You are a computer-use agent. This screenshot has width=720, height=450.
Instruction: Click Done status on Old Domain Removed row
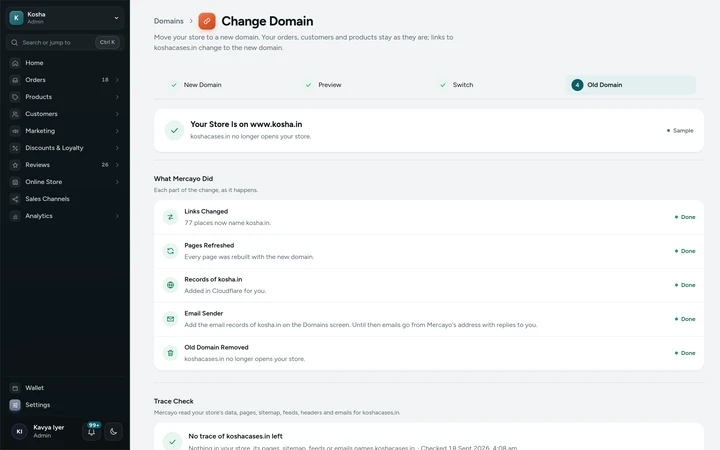click(685, 353)
